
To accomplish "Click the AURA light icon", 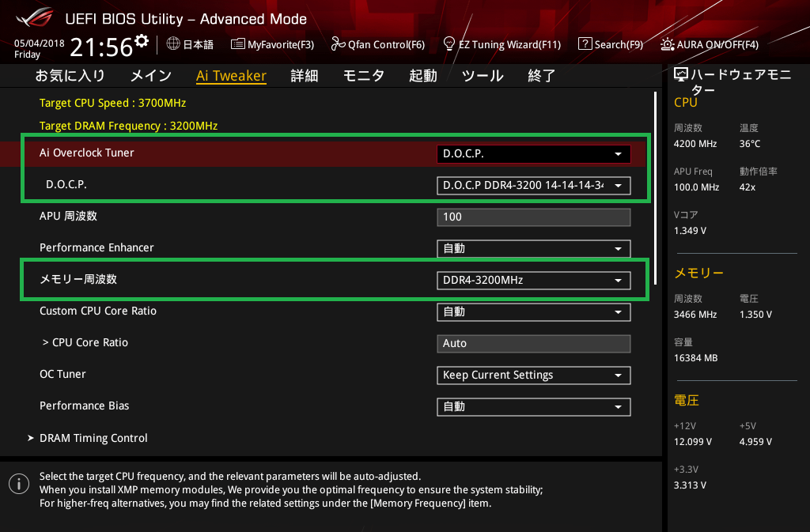I will [667, 44].
